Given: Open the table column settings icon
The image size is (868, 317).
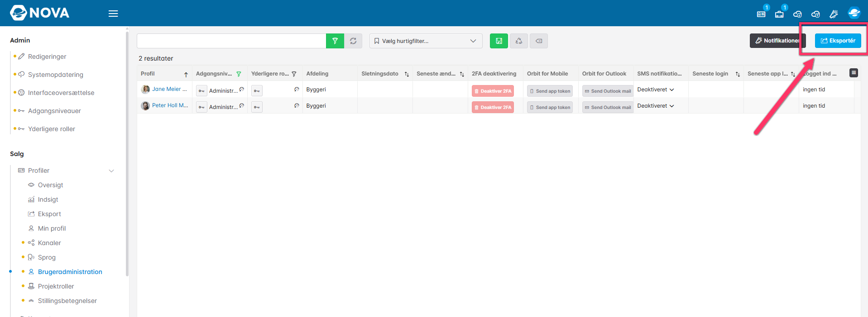Looking at the screenshot, I should 854,73.
